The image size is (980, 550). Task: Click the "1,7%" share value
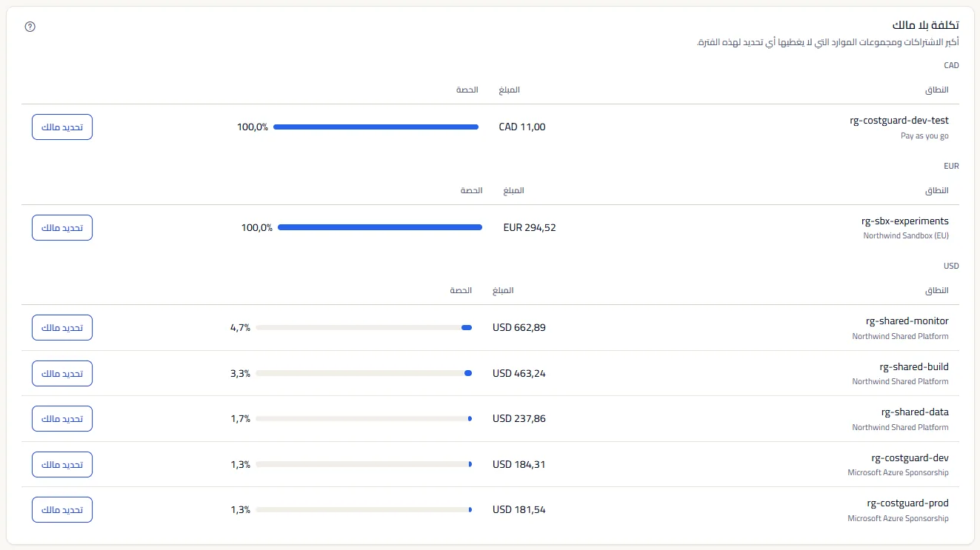(241, 418)
